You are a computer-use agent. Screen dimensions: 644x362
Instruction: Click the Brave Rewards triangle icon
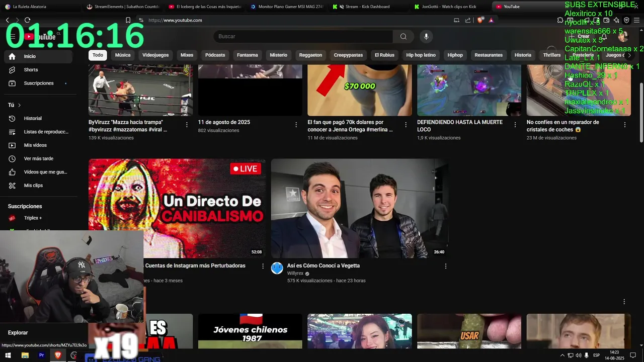tap(491, 20)
